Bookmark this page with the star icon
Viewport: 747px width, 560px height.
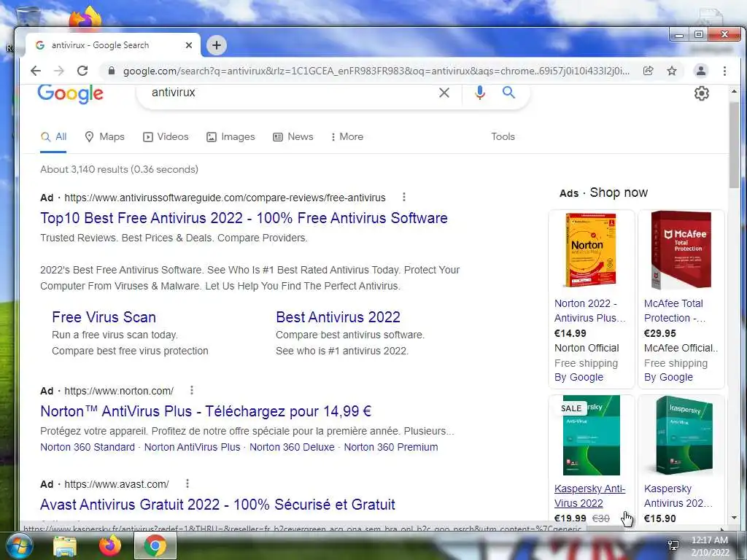point(672,71)
